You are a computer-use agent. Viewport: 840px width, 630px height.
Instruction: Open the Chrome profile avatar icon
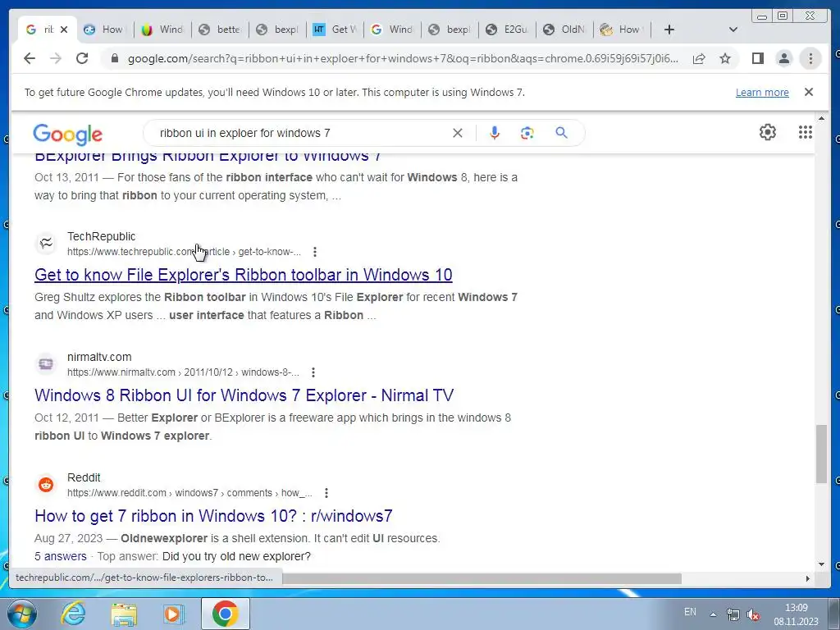783,58
